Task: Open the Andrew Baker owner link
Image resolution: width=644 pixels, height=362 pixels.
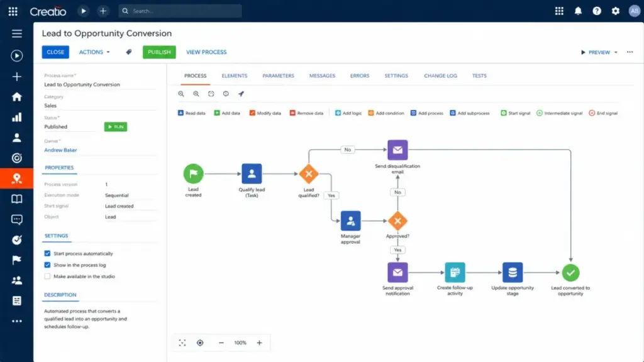Action: tap(60, 150)
